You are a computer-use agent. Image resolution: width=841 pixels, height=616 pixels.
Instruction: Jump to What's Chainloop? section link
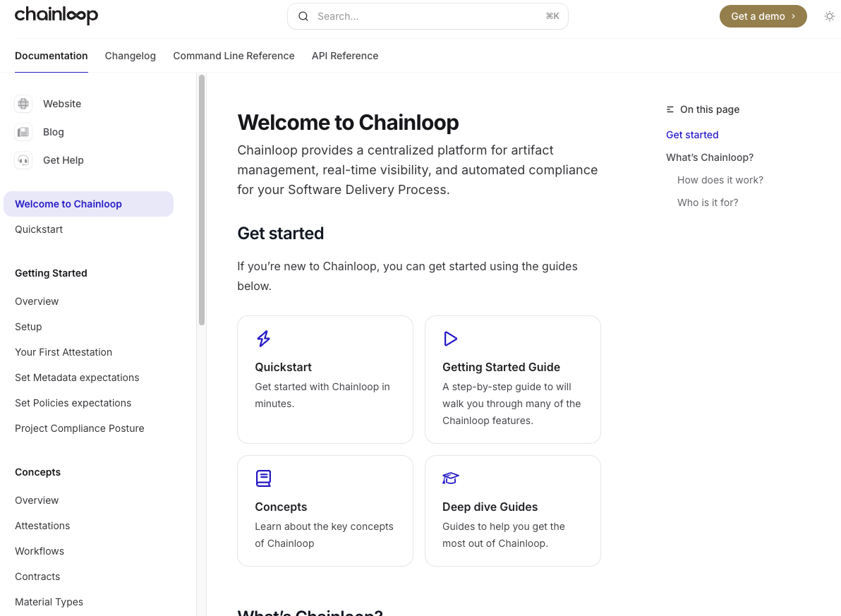[x=709, y=157]
